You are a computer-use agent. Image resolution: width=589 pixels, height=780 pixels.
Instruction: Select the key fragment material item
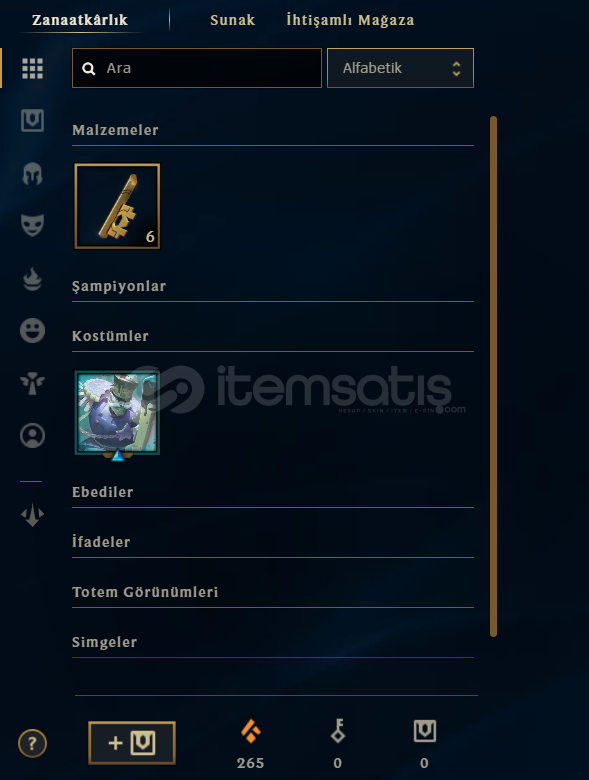tap(117, 206)
